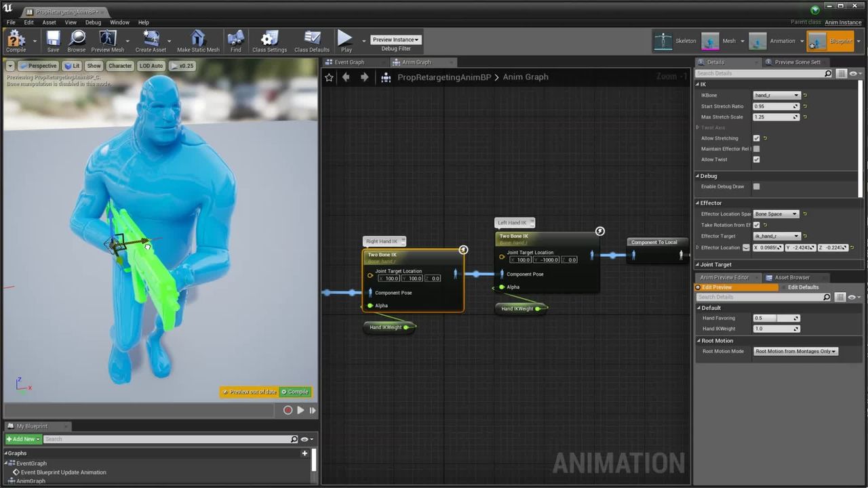The width and height of the screenshot is (868, 488).
Task: Open the Debug menu
Action: coord(93,22)
